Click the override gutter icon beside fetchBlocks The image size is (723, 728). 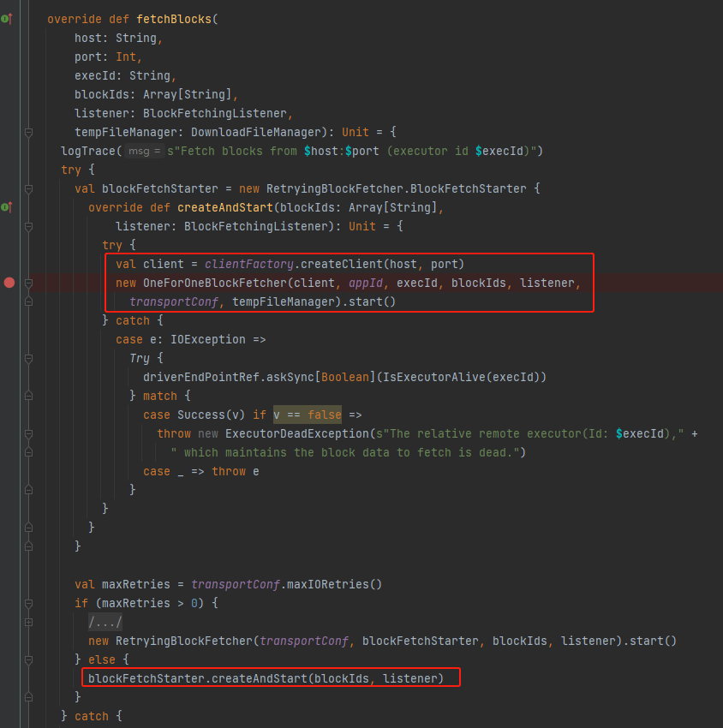point(7,19)
